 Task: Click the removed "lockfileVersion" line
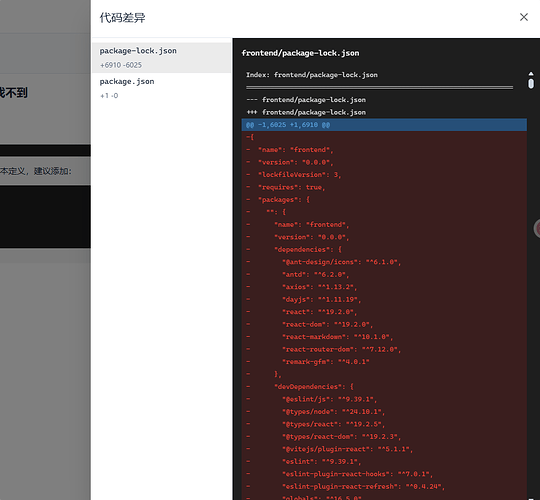[x=384, y=175]
